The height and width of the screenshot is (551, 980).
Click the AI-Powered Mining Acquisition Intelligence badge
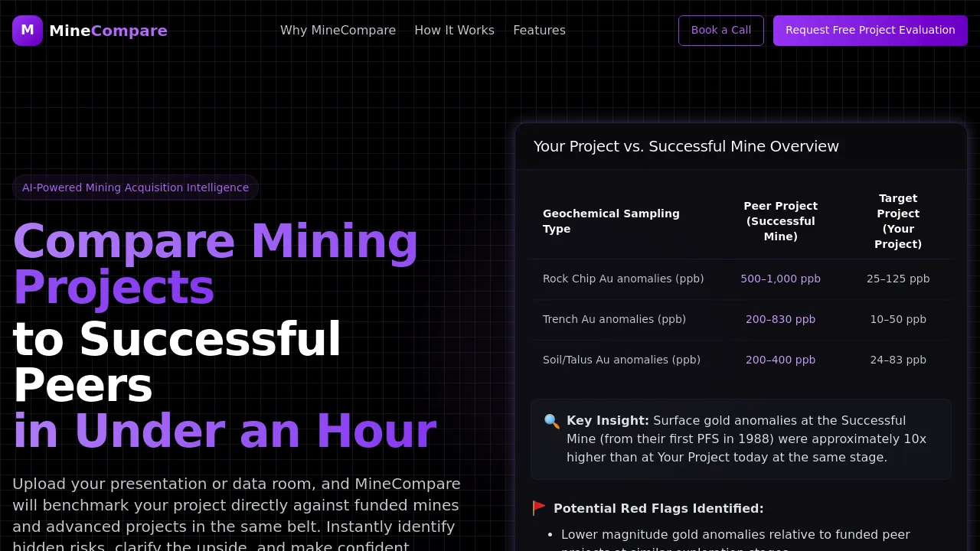click(136, 187)
